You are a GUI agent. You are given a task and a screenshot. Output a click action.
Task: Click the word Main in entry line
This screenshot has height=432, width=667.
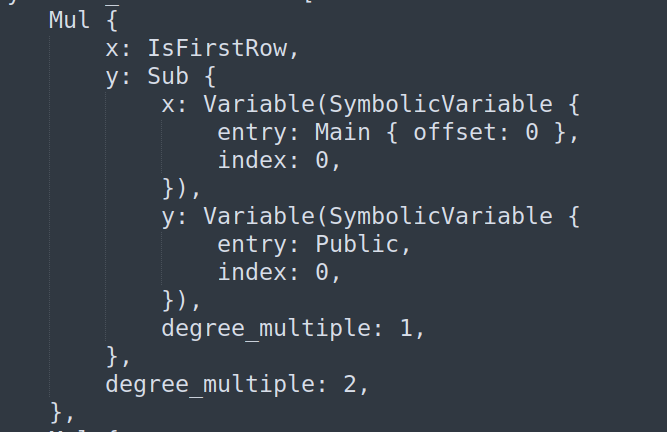click(342, 132)
